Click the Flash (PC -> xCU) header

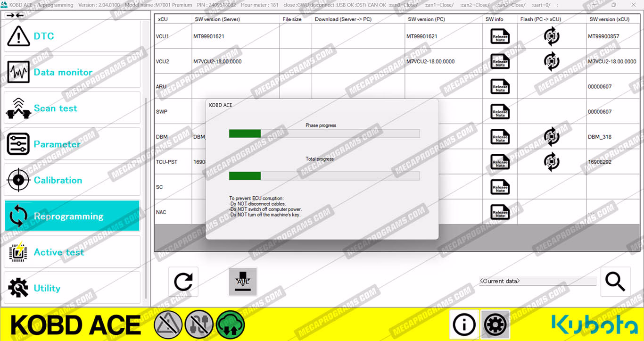pyautogui.click(x=552, y=19)
